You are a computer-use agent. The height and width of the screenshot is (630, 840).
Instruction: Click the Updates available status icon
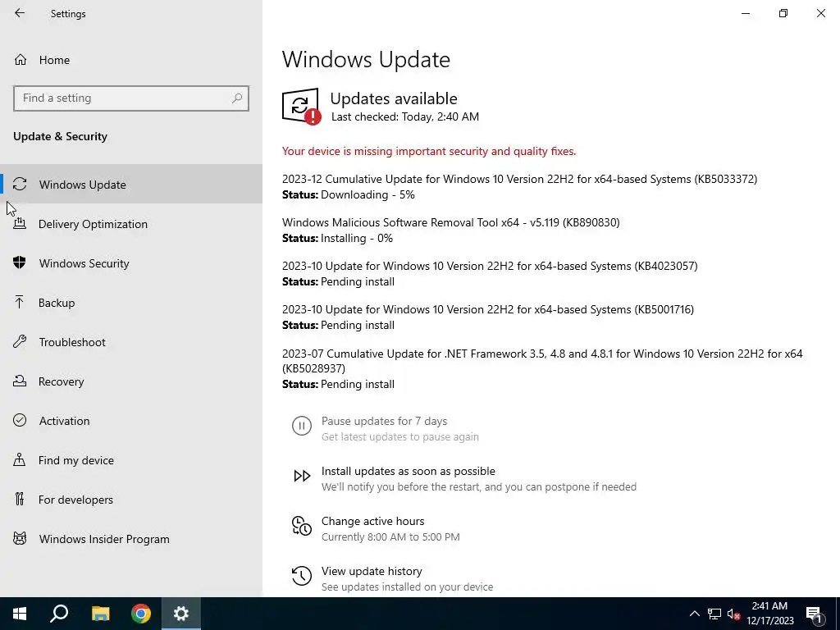302,106
